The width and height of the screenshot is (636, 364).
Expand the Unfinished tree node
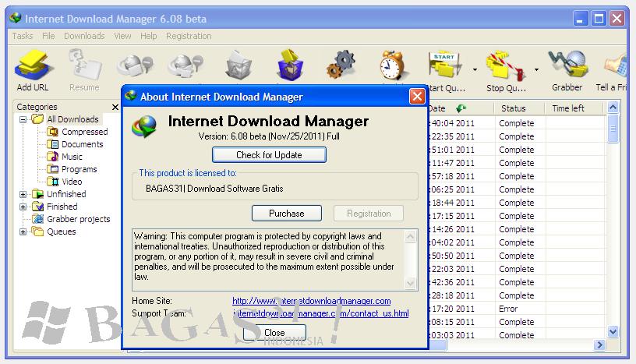point(23,194)
